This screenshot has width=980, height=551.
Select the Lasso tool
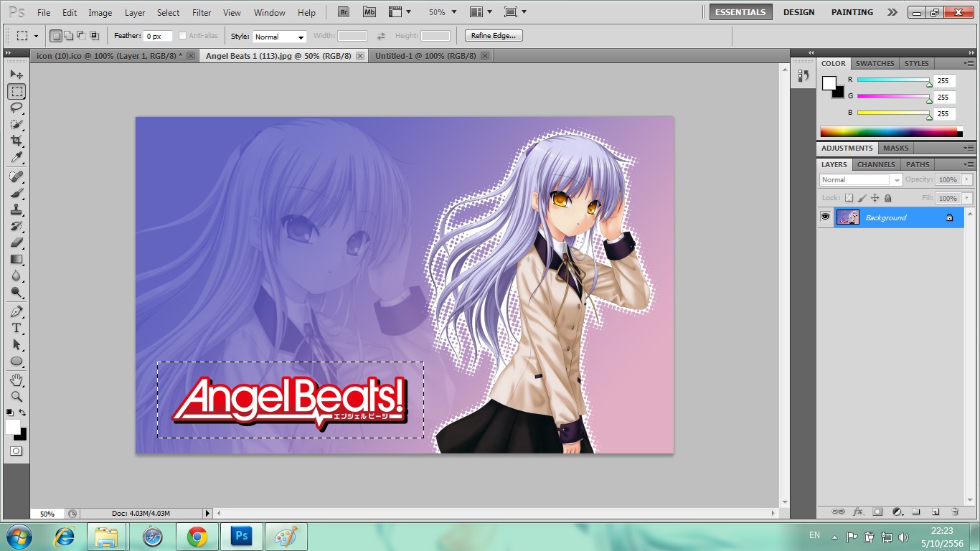pos(17,108)
